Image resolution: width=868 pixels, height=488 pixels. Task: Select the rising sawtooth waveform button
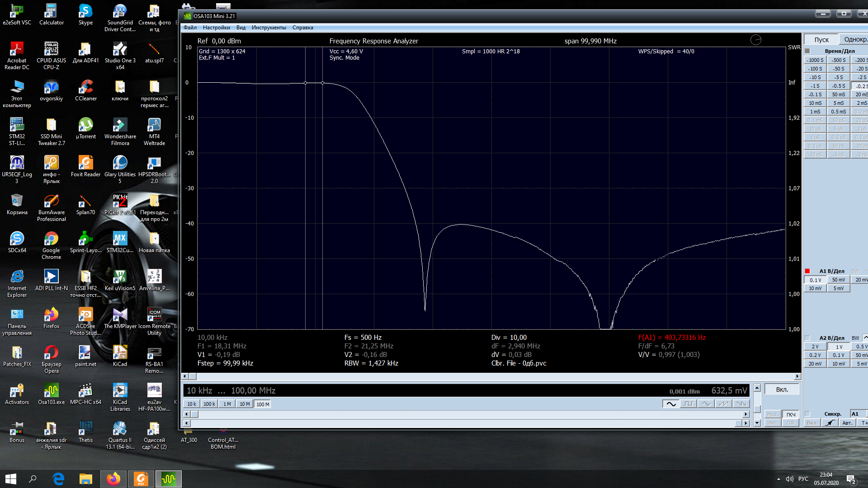click(x=724, y=404)
